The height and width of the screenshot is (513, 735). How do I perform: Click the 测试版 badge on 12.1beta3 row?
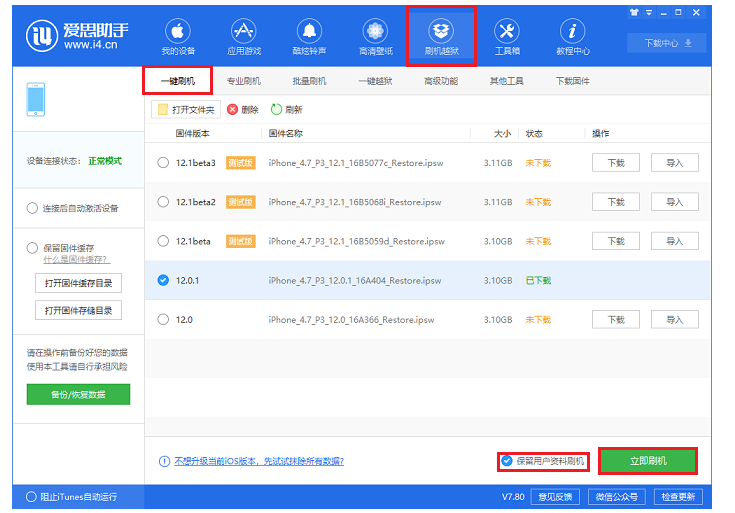click(x=240, y=163)
